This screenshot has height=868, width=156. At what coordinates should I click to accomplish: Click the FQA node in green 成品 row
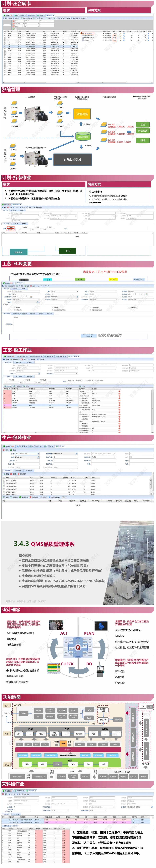click(58, 765)
